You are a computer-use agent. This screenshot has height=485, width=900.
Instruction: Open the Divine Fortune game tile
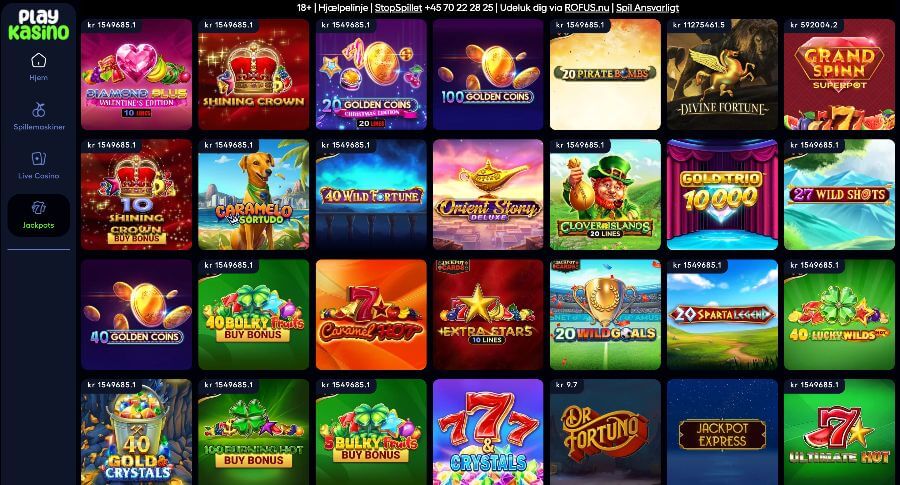[722, 75]
